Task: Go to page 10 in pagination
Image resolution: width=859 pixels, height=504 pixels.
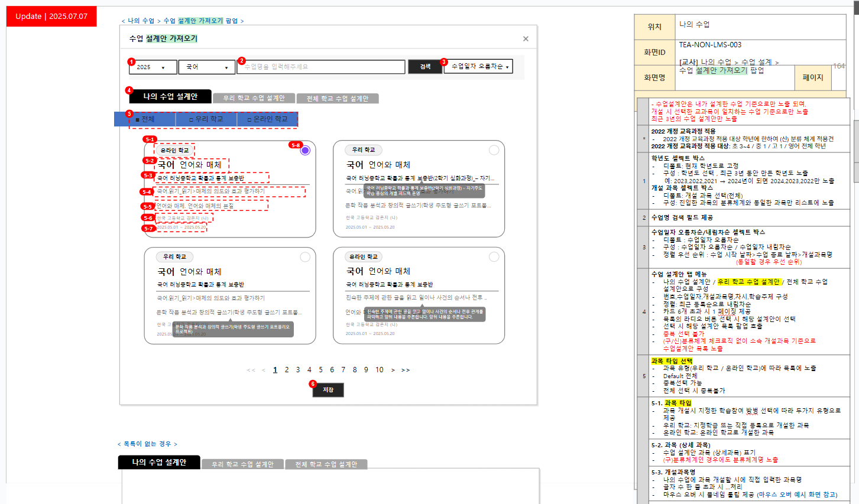Action: tap(379, 370)
